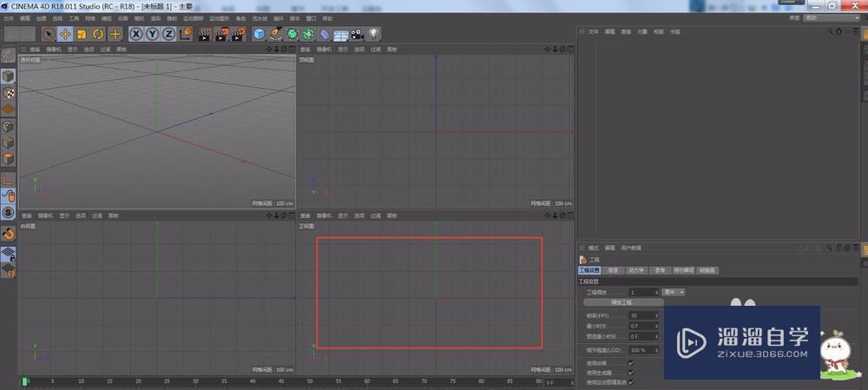Click the Camera object icon
Image resolution: width=868 pixels, height=390 pixels.
click(x=357, y=35)
